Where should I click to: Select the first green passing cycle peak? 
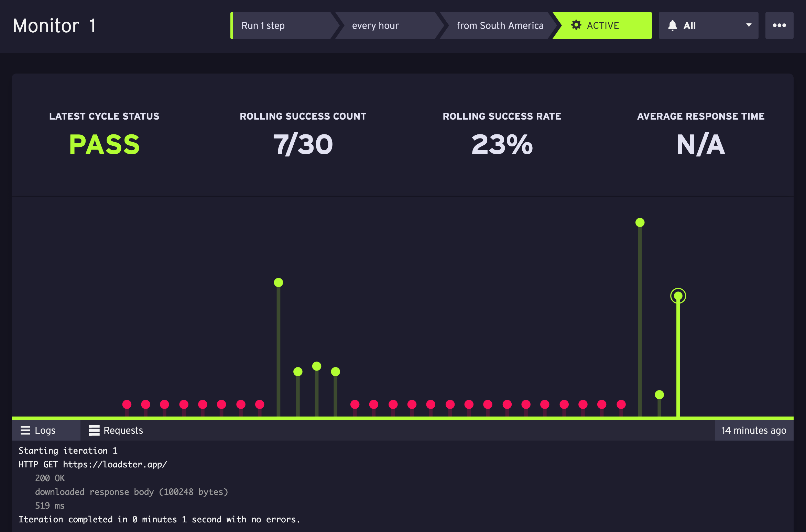point(279,282)
